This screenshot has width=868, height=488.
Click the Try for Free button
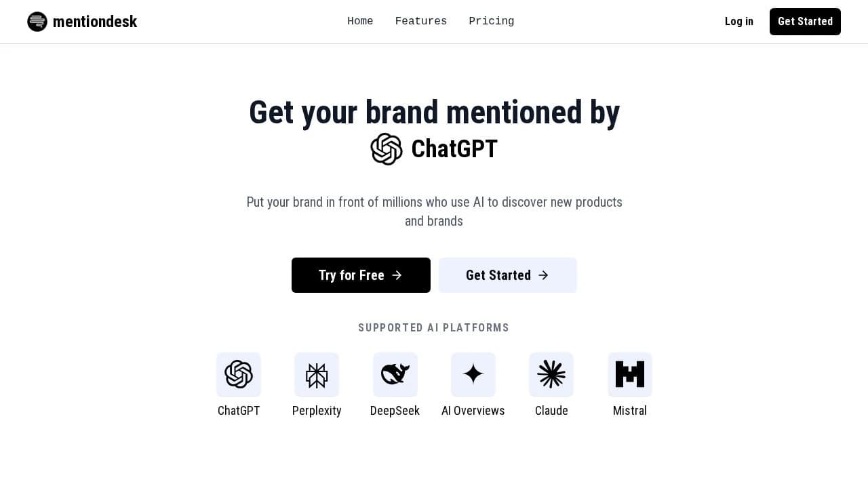point(361,275)
